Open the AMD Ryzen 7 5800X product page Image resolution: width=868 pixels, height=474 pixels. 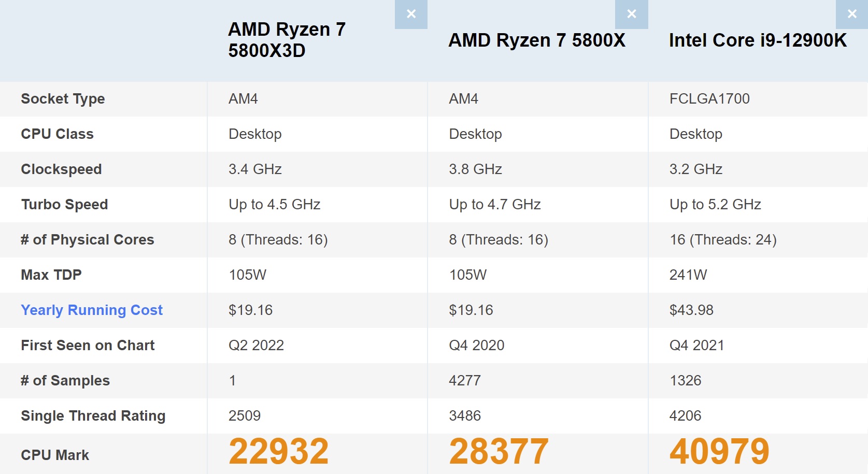536,40
